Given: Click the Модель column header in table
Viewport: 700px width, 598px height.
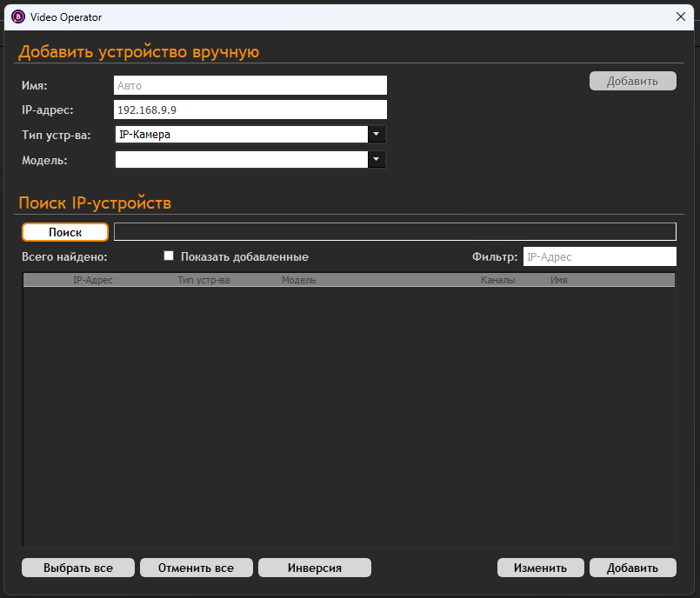Looking at the screenshot, I should pos(299,281).
